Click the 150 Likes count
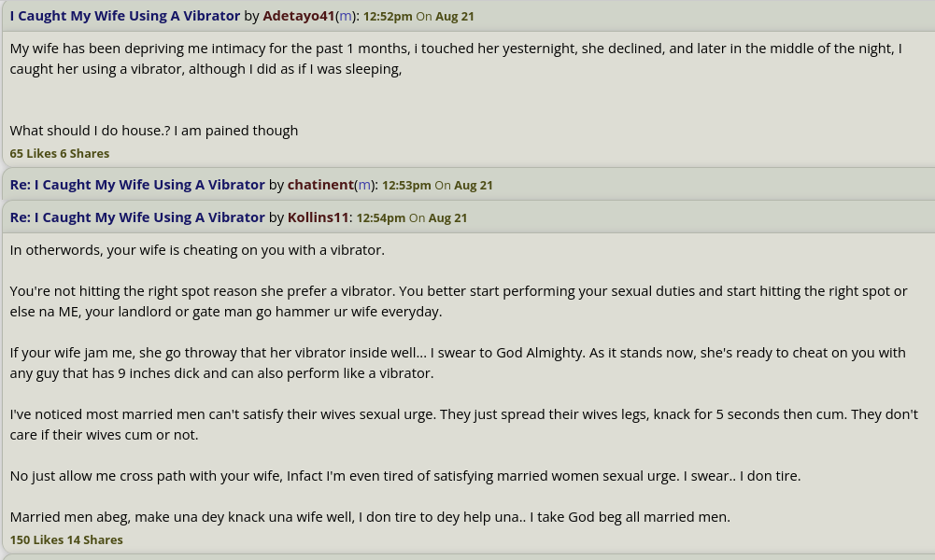Image resolution: width=935 pixels, height=560 pixels. tap(36, 539)
